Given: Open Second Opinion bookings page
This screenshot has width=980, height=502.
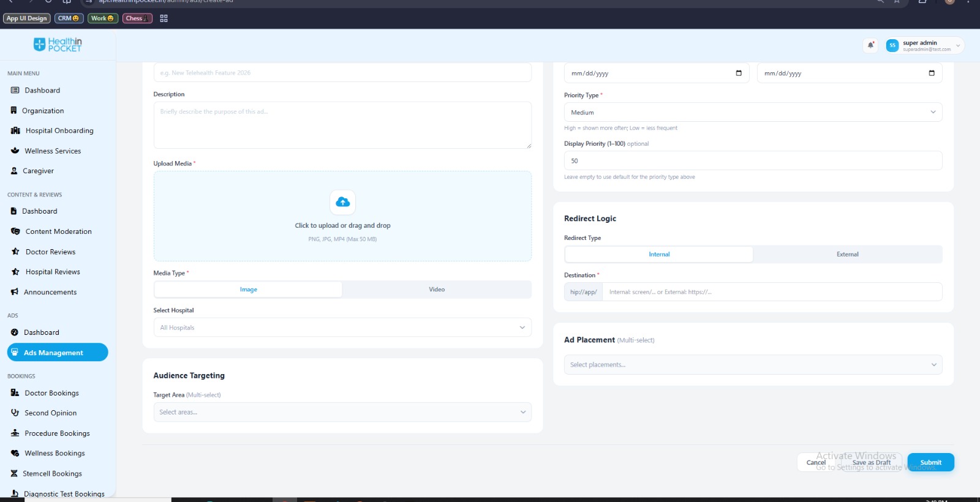Looking at the screenshot, I should click(50, 413).
